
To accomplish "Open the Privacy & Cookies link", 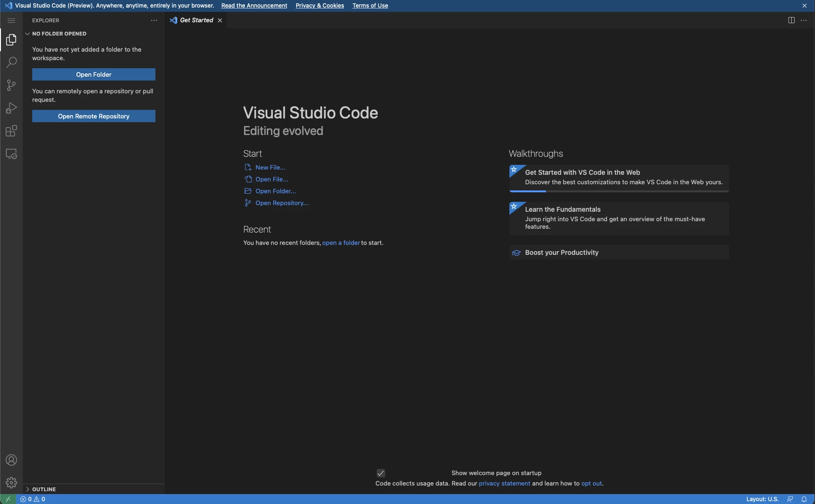I will tap(320, 6).
